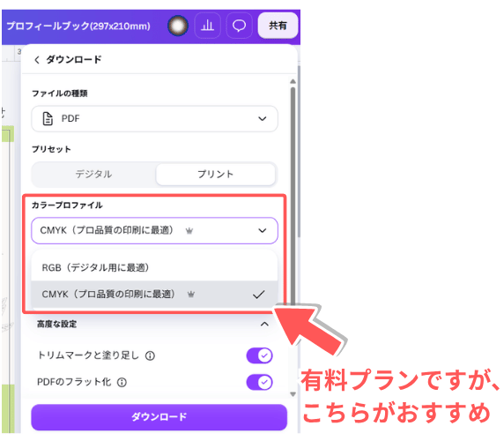The width and height of the screenshot is (504, 441).
Task: Click the 共有 share button
Action: 278,26
